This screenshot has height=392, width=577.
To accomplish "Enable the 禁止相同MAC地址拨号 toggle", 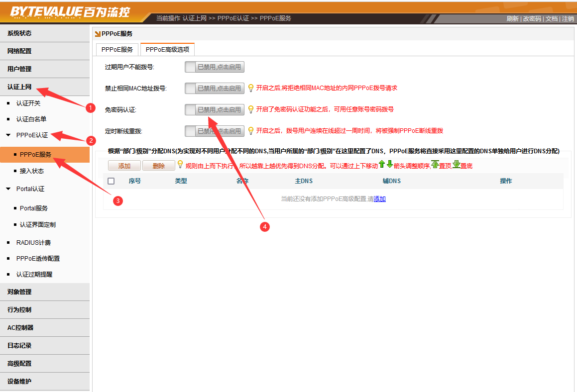I will point(215,88).
